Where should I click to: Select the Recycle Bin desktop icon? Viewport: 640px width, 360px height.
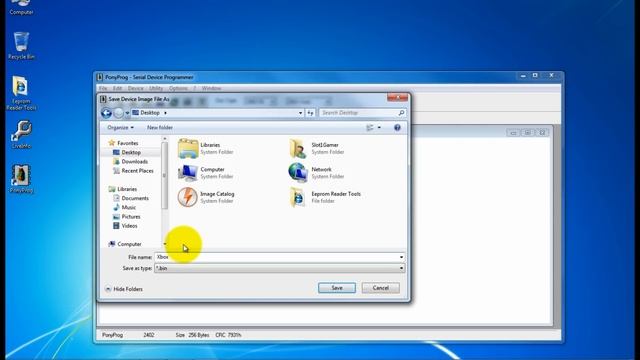(x=21, y=46)
